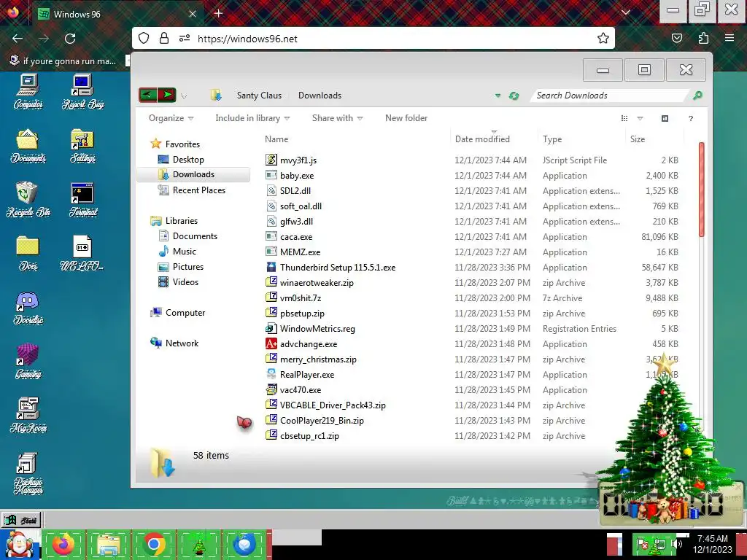The width and height of the screenshot is (747, 560).
Task: Select Recent Places in navigation pane
Action: pyautogui.click(x=198, y=190)
